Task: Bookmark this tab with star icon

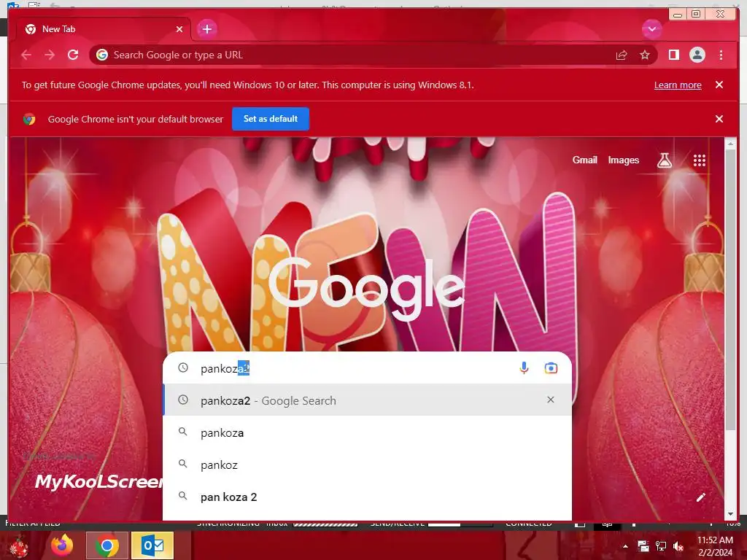Action: [x=645, y=55]
